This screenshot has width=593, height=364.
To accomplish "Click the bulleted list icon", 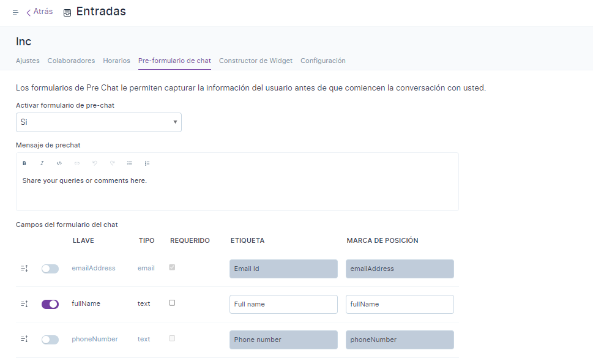I will [129, 163].
